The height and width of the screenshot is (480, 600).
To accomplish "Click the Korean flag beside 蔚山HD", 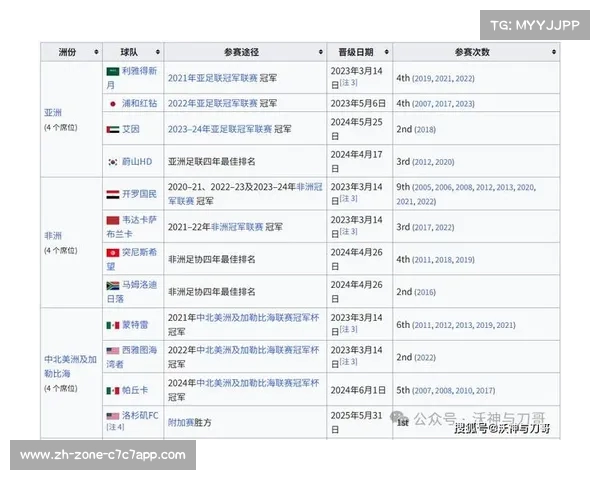I will click(x=113, y=162).
